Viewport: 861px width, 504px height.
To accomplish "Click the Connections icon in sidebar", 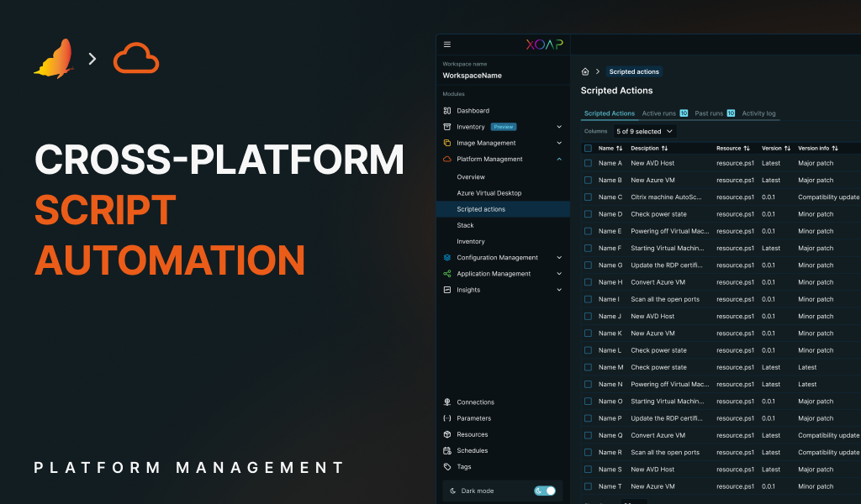I will 446,402.
